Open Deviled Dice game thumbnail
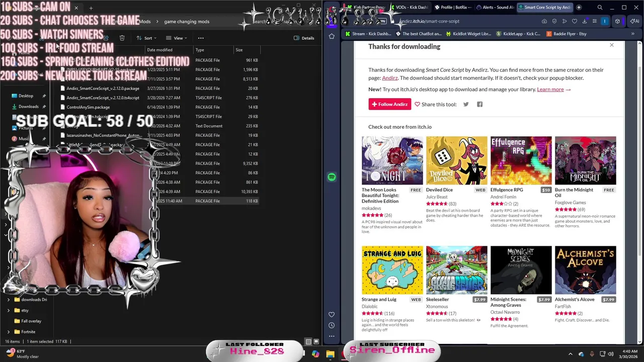Screen dimensions: 644x362 point(457,160)
